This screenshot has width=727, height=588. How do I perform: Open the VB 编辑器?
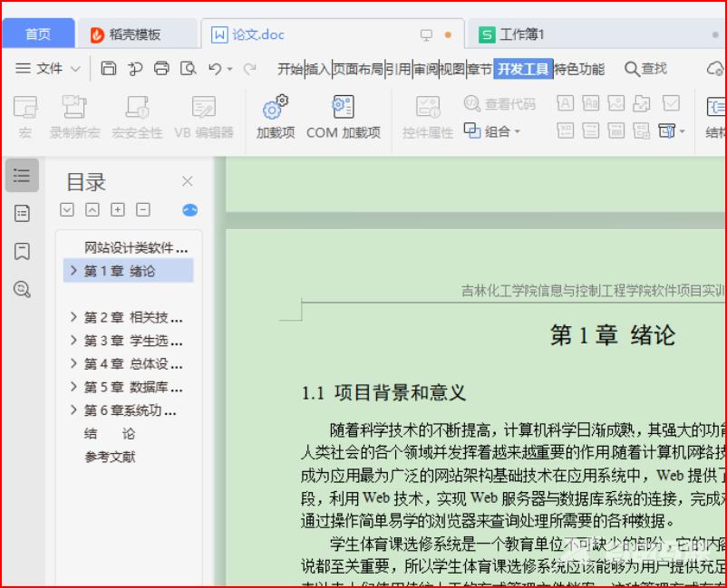click(204, 117)
